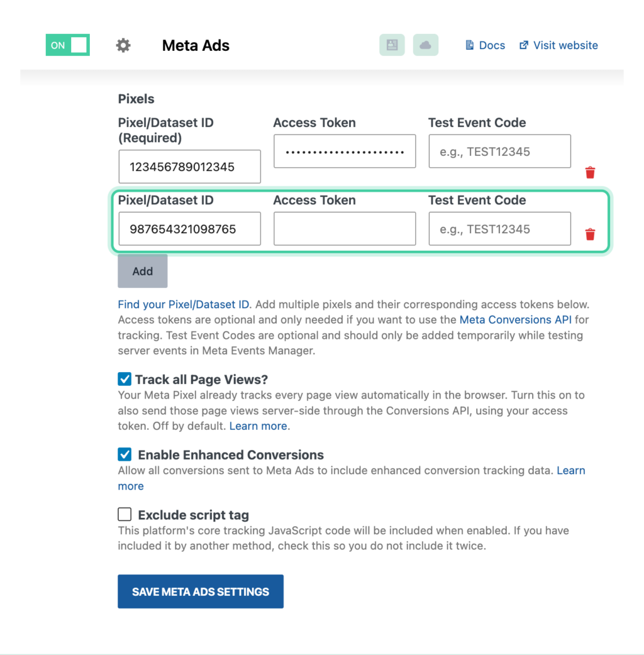Click the Exclude script tag label

click(x=194, y=515)
